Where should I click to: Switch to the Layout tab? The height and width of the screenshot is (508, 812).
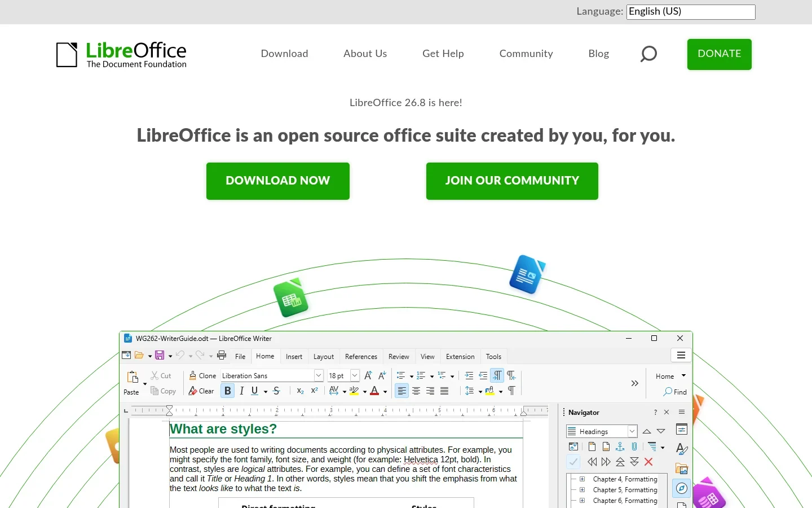click(x=324, y=356)
